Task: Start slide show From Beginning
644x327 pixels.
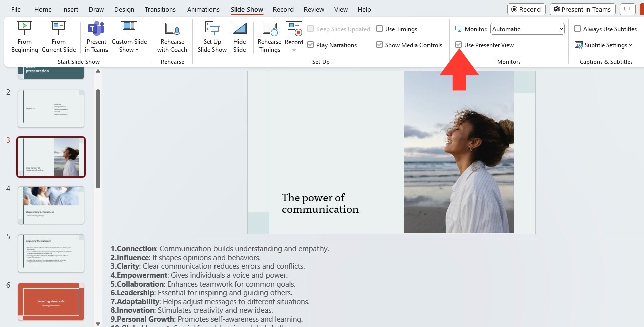Action: pyautogui.click(x=24, y=37)
